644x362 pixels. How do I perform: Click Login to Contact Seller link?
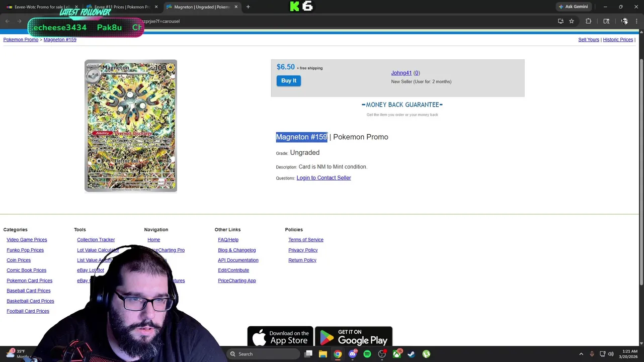click(x=324, y=177)
